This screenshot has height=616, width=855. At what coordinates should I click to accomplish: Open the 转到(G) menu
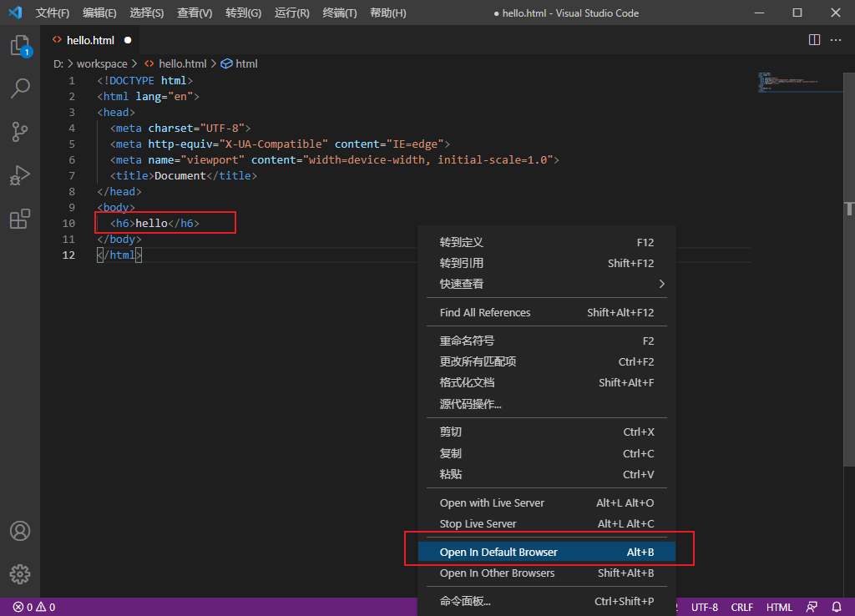[x=243, y=13]
